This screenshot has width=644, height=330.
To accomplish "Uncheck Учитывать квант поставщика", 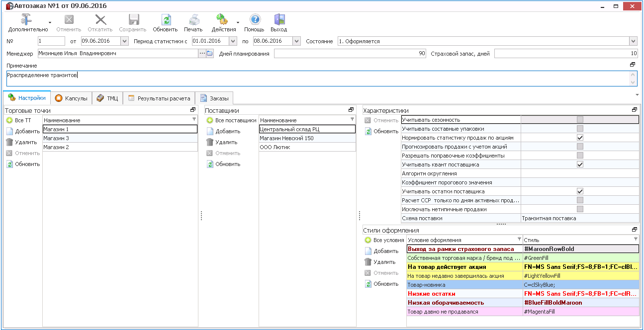I will 580,165.
